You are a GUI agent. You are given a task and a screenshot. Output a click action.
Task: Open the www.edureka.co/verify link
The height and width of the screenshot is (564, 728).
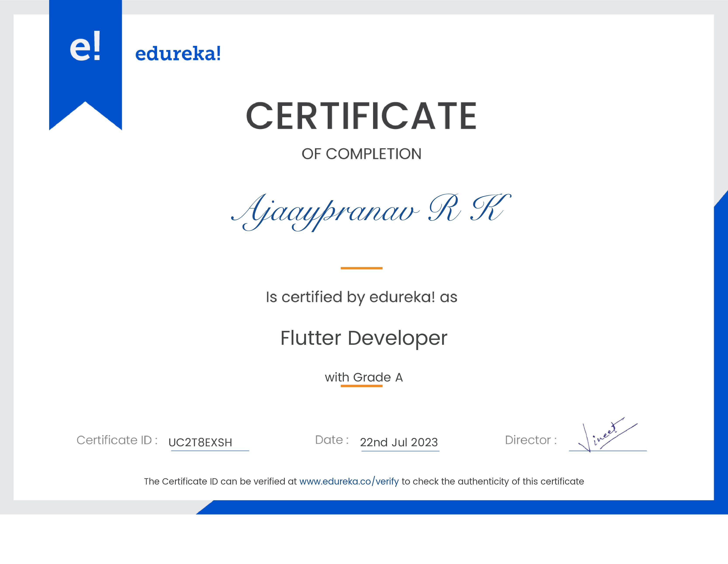tap(349, 481)
